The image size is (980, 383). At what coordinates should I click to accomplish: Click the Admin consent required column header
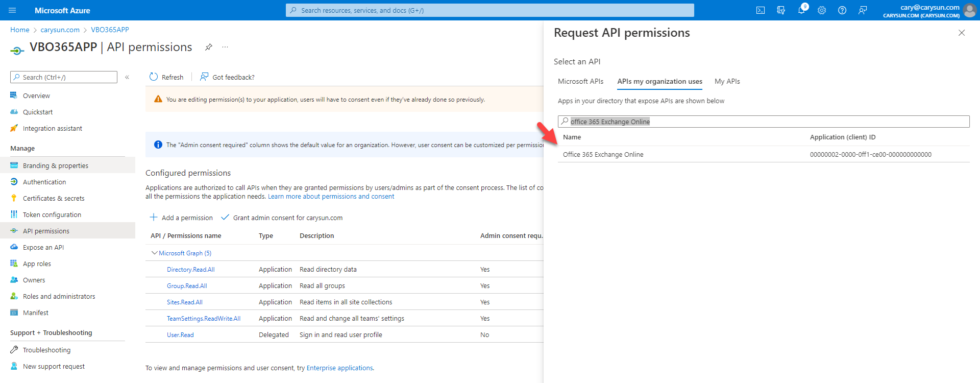[x=511, y=235]
